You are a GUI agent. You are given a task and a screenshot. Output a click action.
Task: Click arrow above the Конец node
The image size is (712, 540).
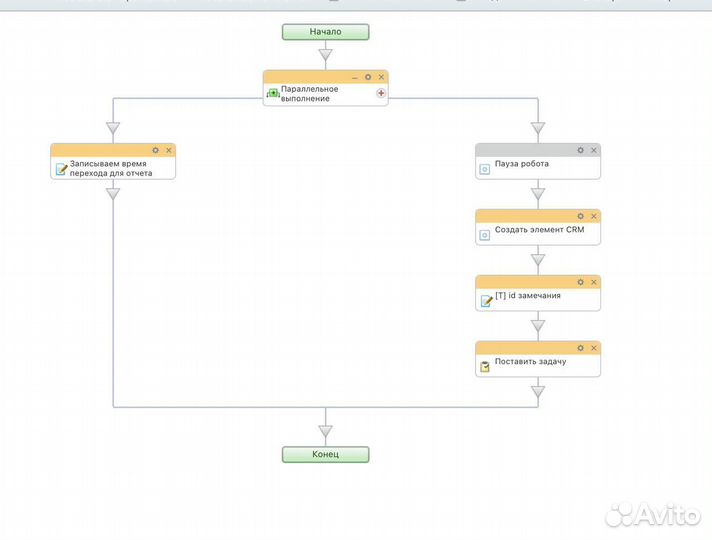[325, 431]
